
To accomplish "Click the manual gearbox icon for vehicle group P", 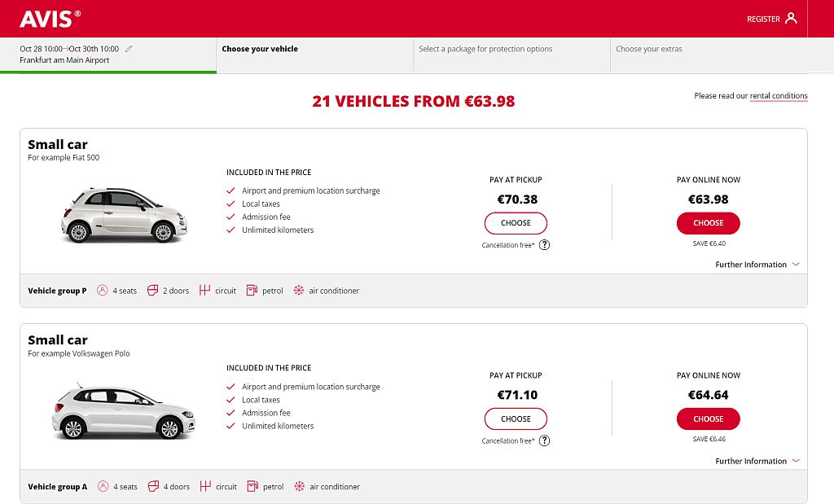I will [204, 290].
